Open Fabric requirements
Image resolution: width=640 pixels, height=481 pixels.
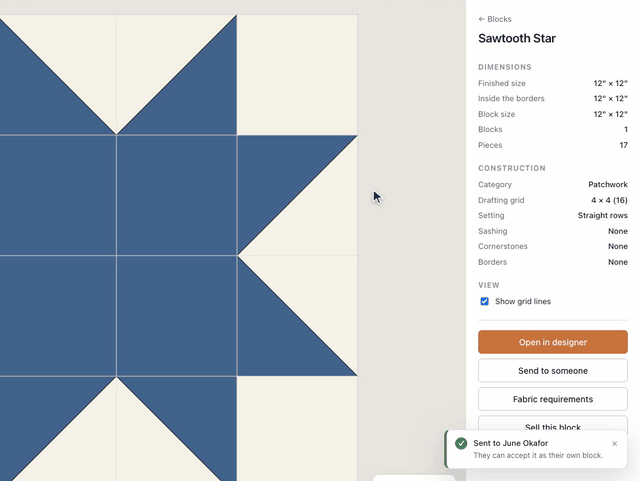(x=553, y=399)
